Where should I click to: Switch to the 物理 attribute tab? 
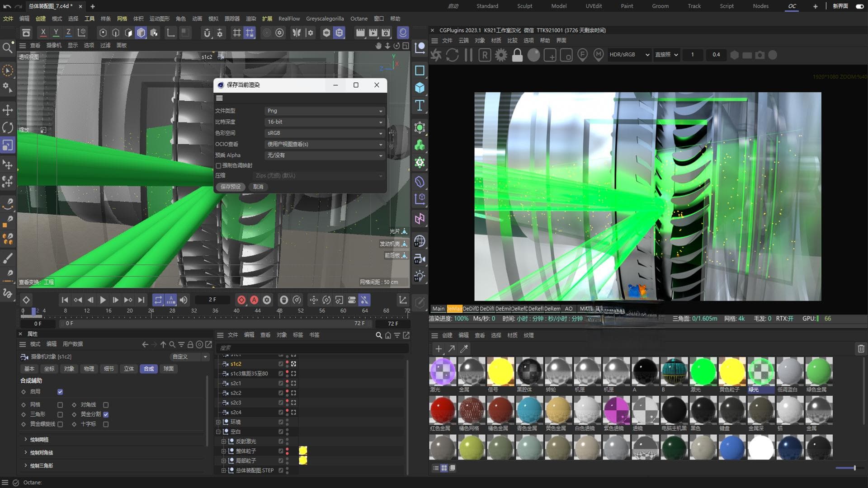89,369
